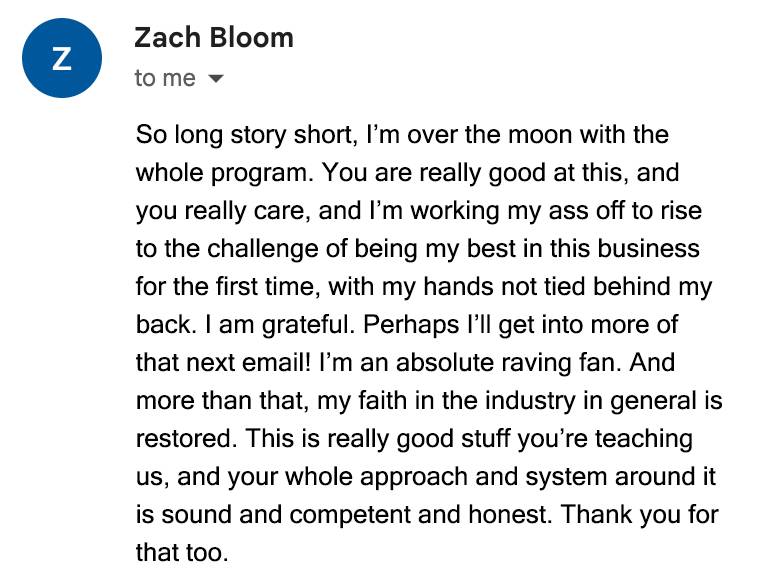Screen dimensions: 760x585
Task: Click the phrase "So long story short"
Action: [x=247, y=135]
